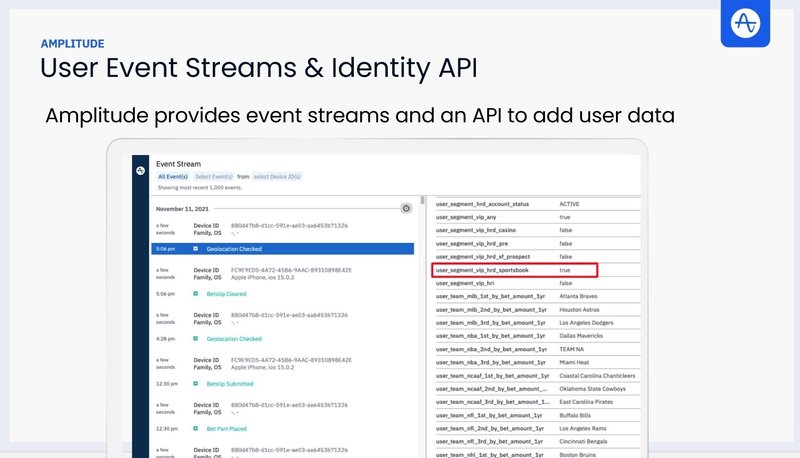
Task: Click the TEAM NA value
Action: click(x=571, y=349)
